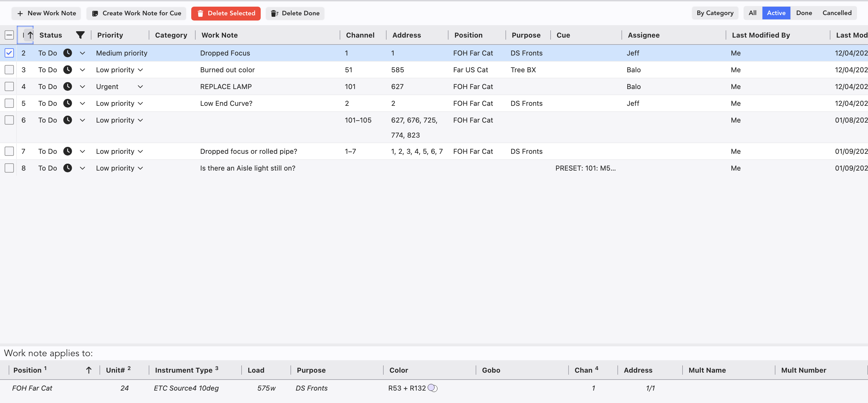Click the Status column filter funnel icon

pyautogui.click(x=80, y=35)
